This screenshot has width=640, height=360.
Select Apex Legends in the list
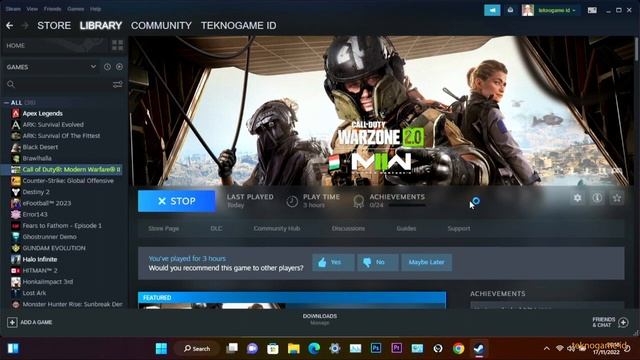pos(43,113)
